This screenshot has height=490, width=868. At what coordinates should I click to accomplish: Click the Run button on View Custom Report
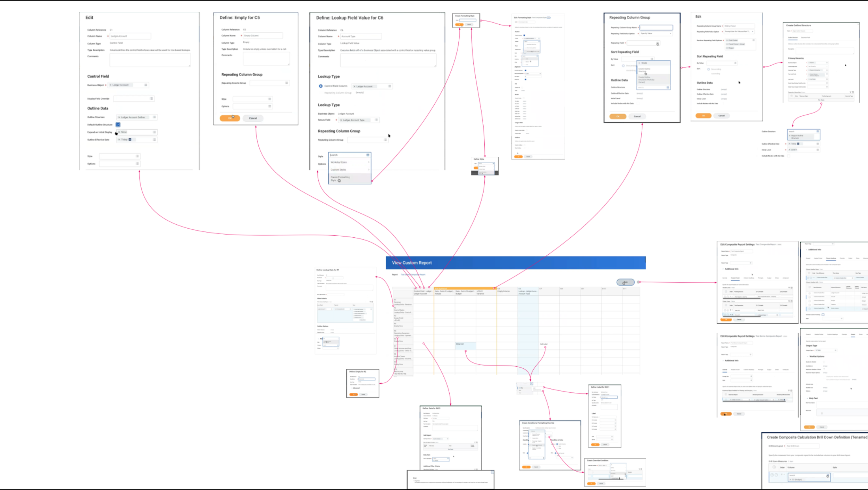click(x=625, y=282)
